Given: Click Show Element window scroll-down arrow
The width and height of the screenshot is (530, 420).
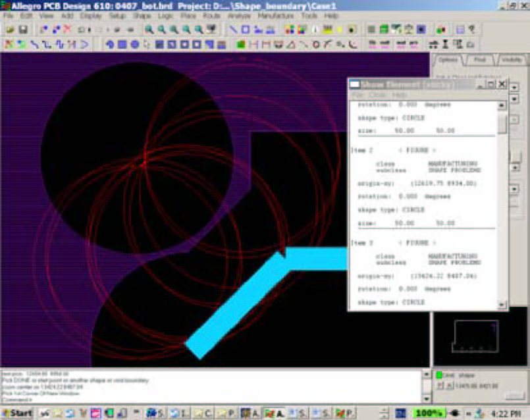Looking at the screenshot, I should (x=502, y=305).
